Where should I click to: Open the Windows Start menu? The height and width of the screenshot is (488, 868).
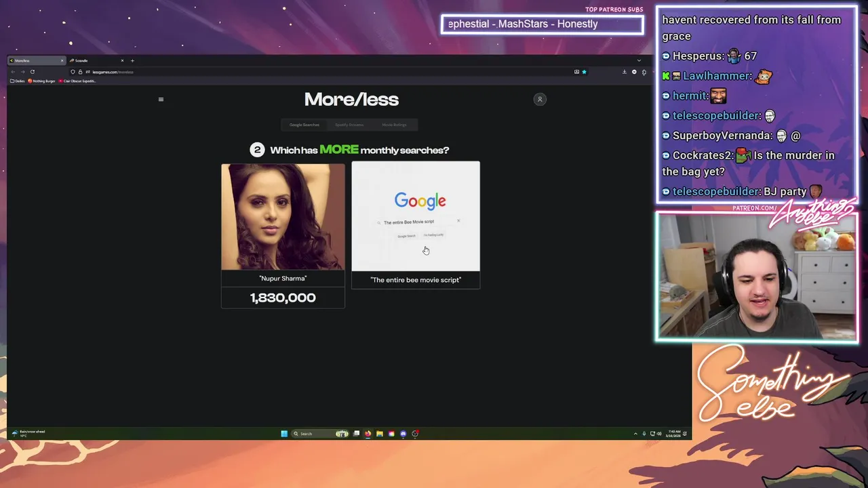point(284,434)
